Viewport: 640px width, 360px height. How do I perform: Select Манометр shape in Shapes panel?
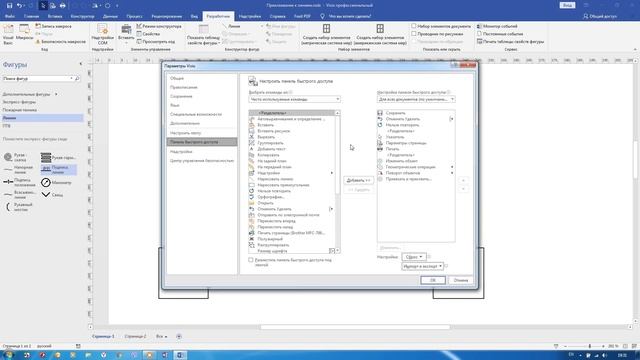pyautogui.click(x=57, y=182)
